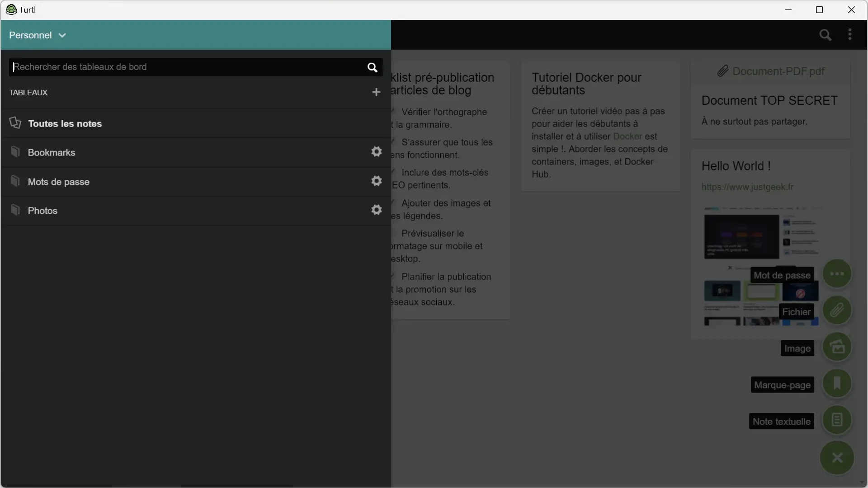Click the 'TABLEAUX' section header
This screenshot has width=868, height=488.
(28, 93)
